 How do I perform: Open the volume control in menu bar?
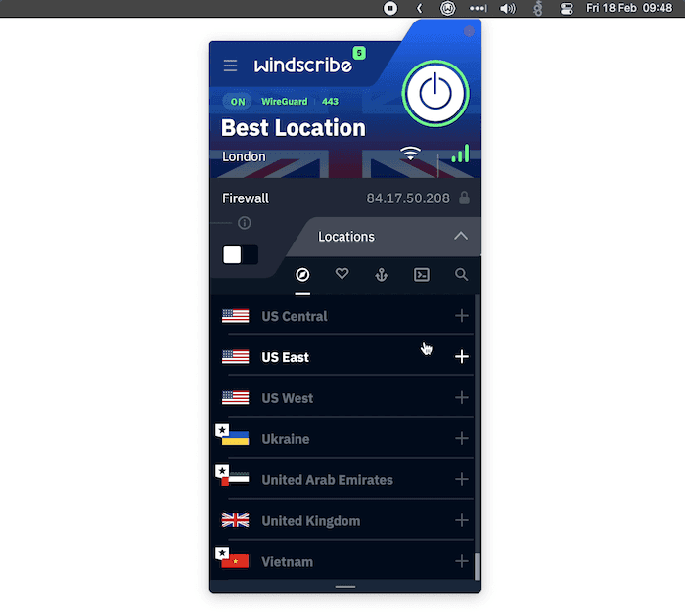tap(507, 8)
